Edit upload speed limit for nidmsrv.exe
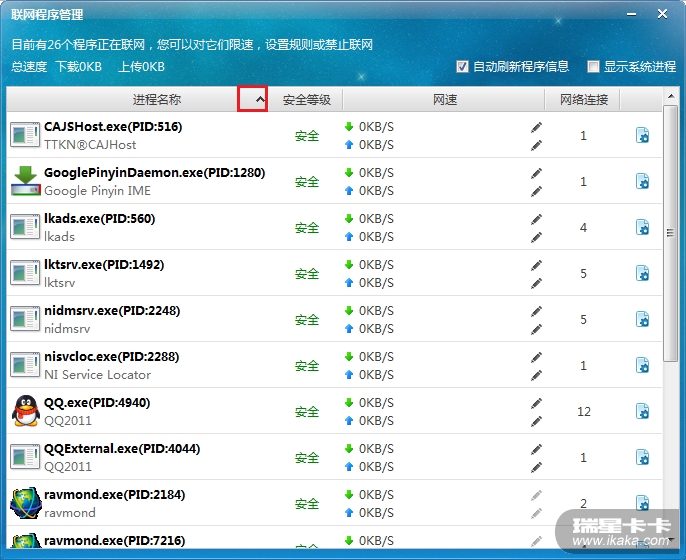The width and height of the screenshot is (686, 560). (536, 329)
